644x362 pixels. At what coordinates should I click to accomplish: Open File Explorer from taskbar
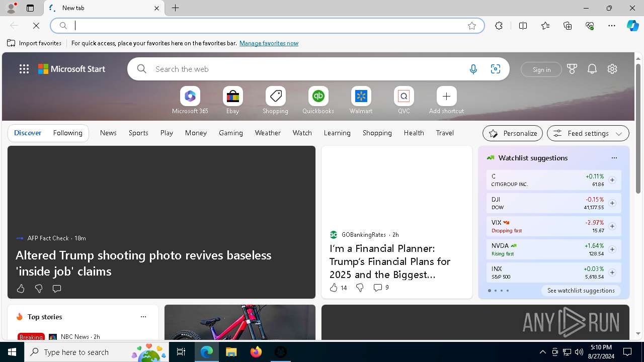tap(231, 352)
